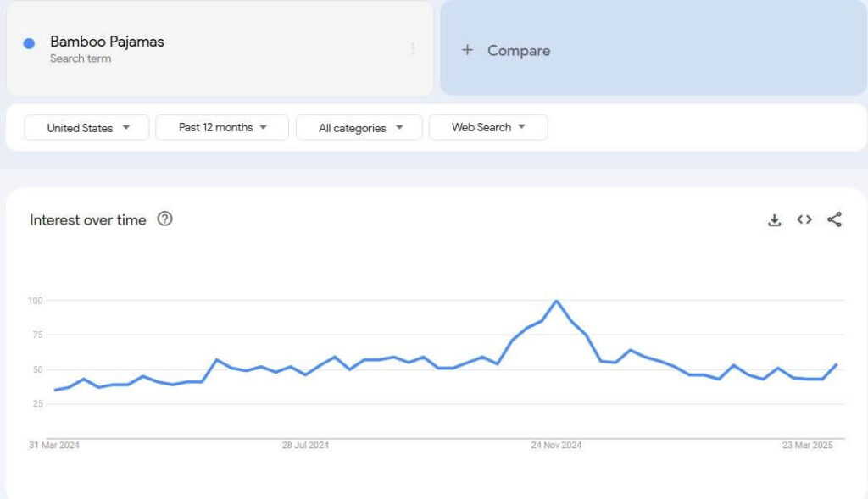Click the blue dot next to Bamboo Pajamas
Screen dimensions: 868x499
coord(29,43)
